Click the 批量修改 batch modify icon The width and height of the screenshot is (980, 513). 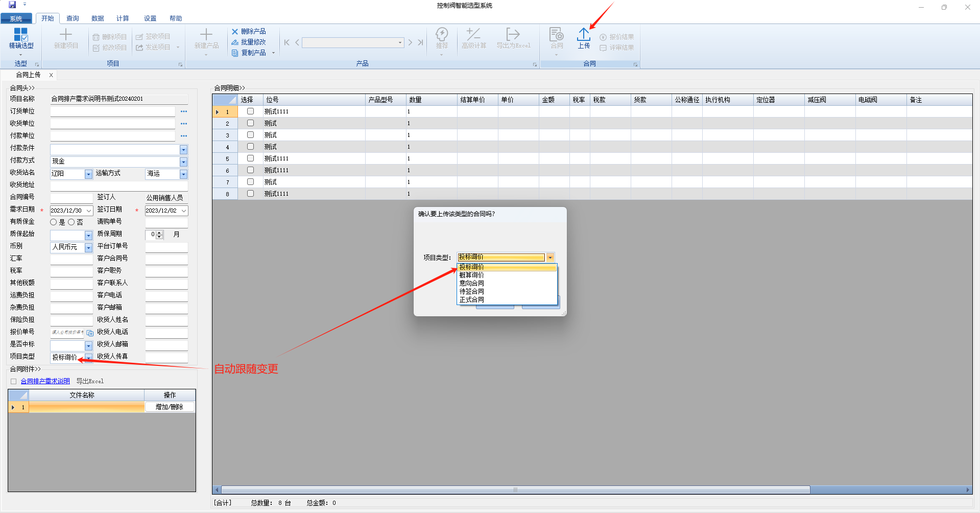pyautogui.click(x=235, y=42)
